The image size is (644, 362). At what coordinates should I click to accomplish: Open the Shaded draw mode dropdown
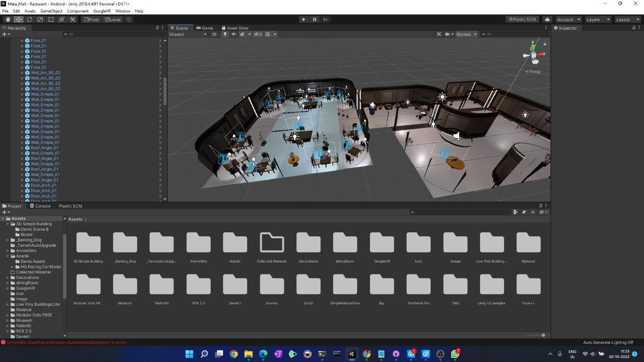point(188,34)
